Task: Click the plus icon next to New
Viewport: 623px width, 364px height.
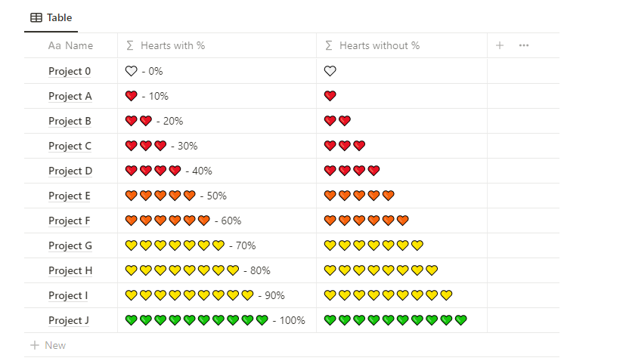Action: (x=34, y=345)
